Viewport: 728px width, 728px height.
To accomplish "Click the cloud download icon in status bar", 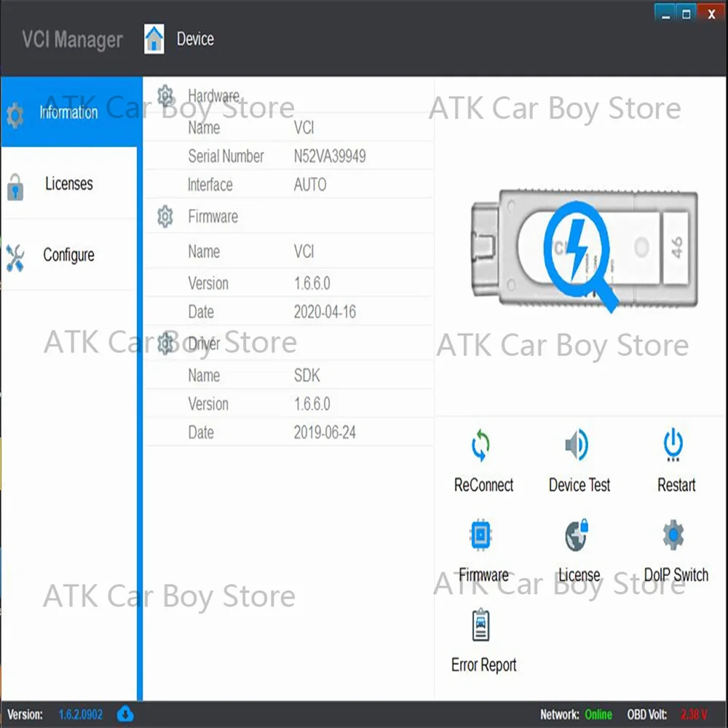I will 124,715.
